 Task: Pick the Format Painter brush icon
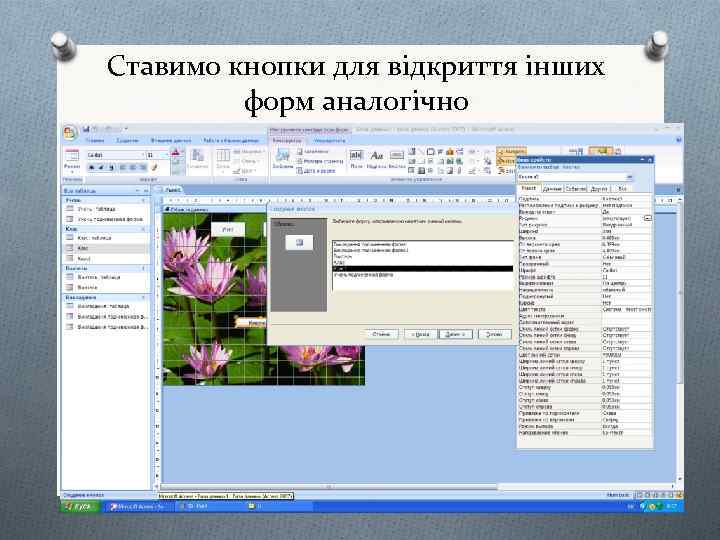(155, 168)
